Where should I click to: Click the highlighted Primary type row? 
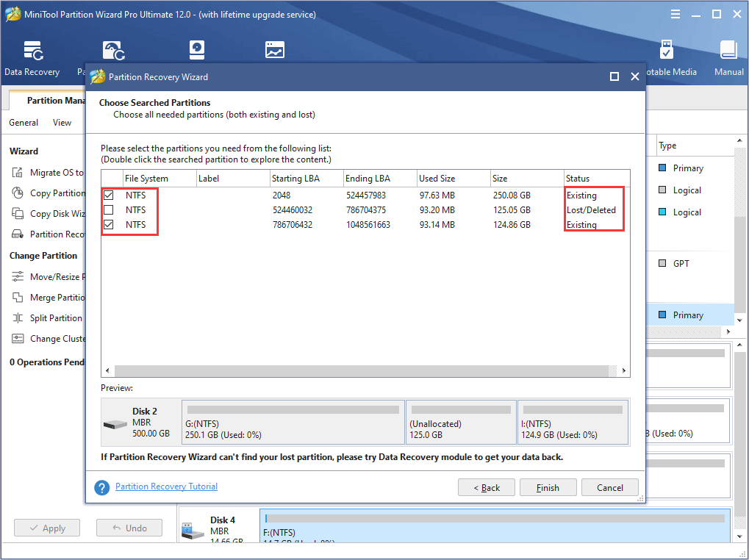point(690,315)
